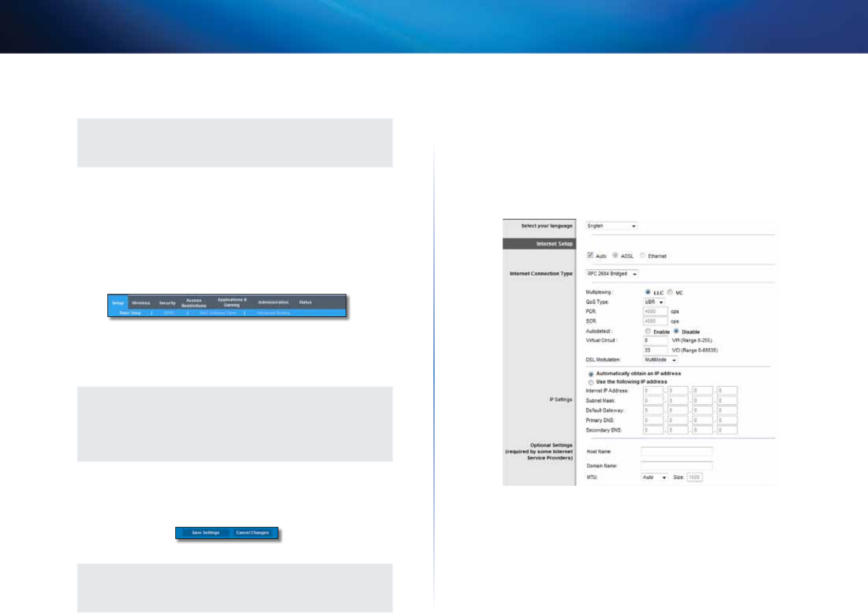
Task: Click the Host Name input field
Action: [677, 451]
